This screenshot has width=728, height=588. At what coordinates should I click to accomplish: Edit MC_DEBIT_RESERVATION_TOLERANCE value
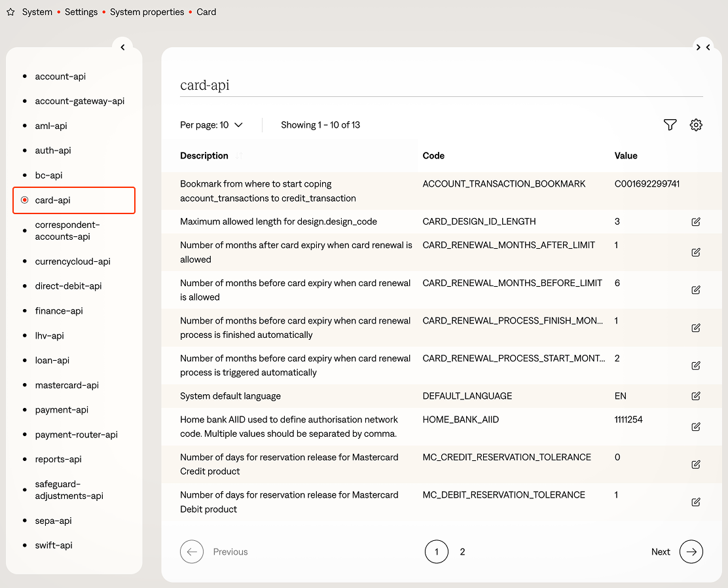(x=696, y=502)
